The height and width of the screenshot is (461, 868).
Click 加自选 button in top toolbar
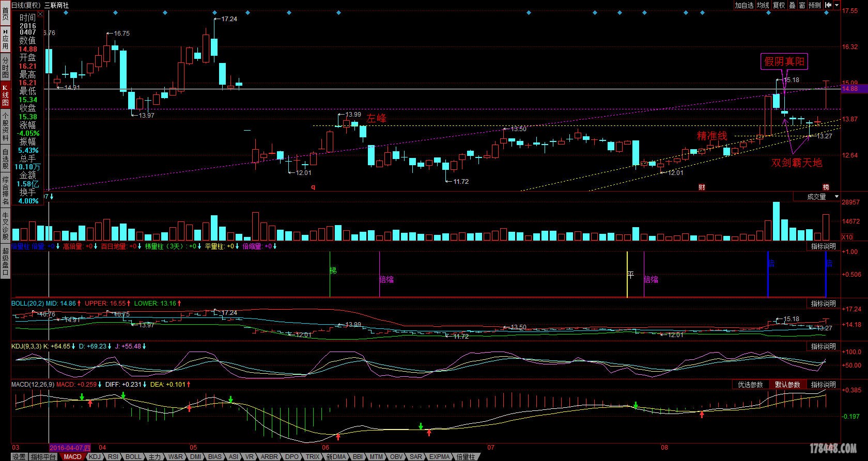coord(745,5)
